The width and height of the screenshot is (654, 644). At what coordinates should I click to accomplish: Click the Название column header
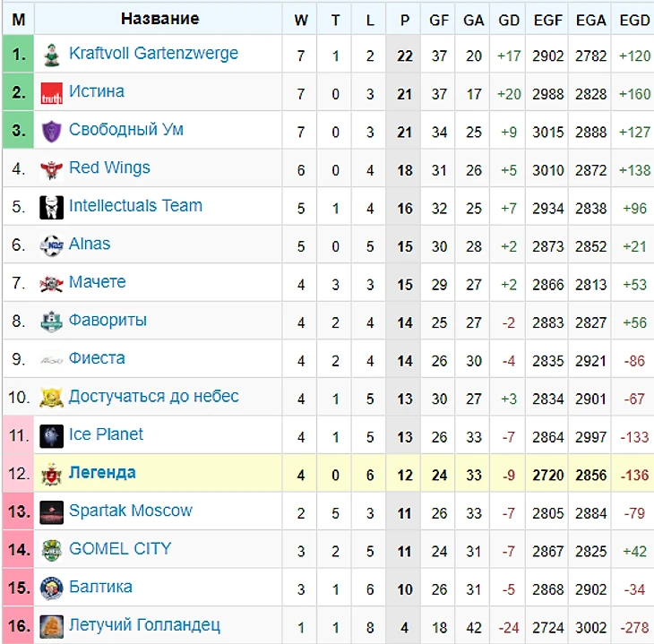pos(159,19)
